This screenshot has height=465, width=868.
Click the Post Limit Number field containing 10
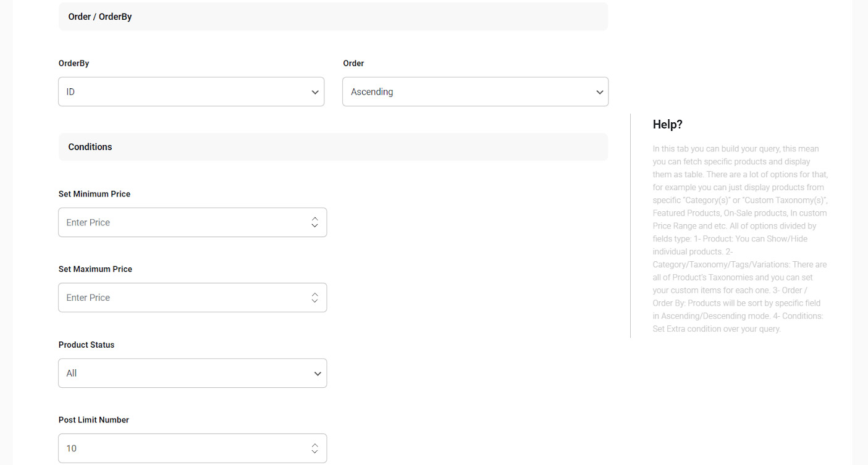coord(182,448)
